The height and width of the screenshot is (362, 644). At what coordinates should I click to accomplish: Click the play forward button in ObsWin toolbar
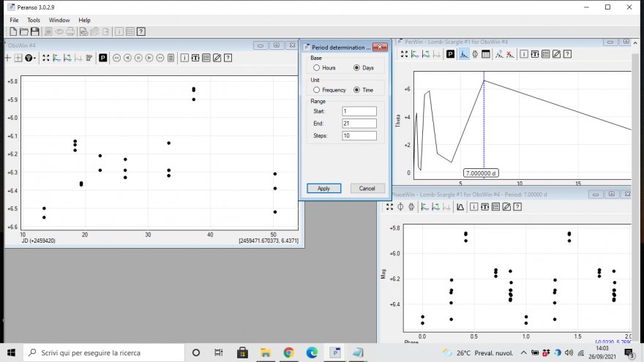(149, 58)
